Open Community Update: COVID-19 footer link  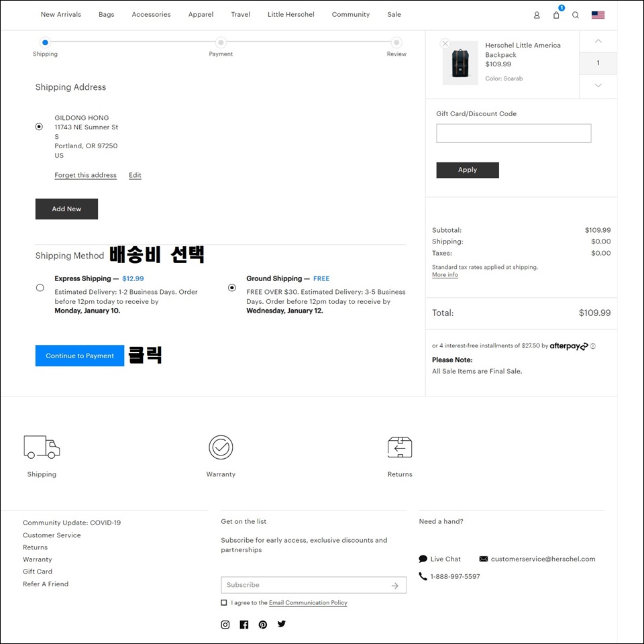pyautogui.click(x=72, y=523)
